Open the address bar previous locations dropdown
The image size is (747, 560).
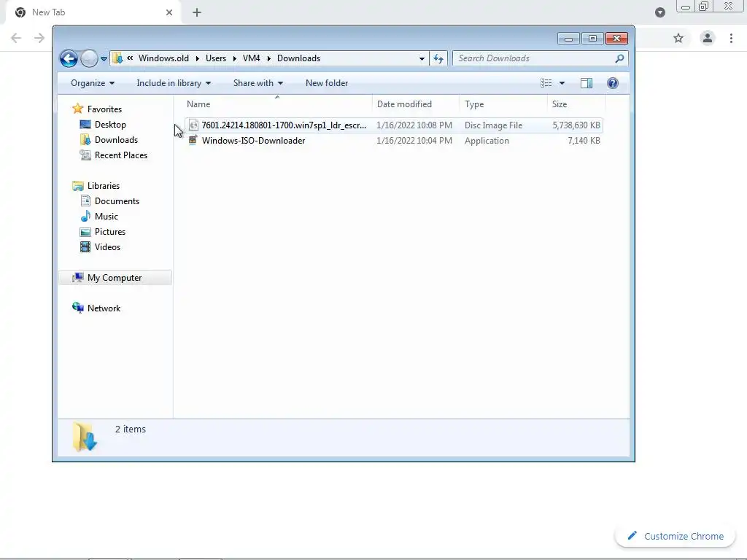point(422,58)
